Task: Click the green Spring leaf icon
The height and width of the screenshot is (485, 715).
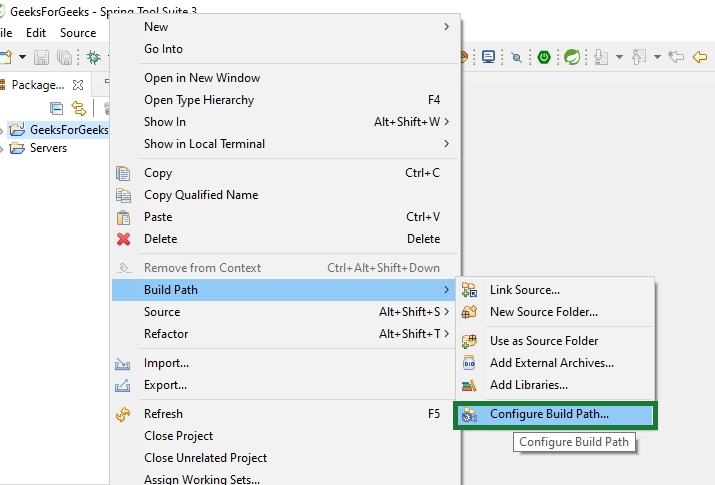Action: [x=572, y=57]
